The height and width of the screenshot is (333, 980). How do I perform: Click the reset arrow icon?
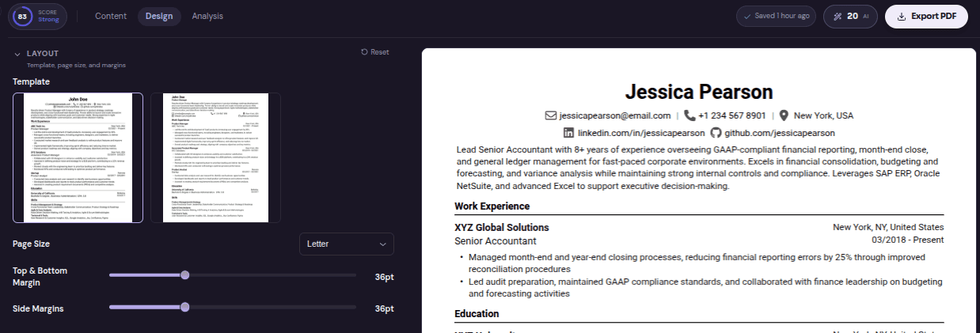coord(364,52)
